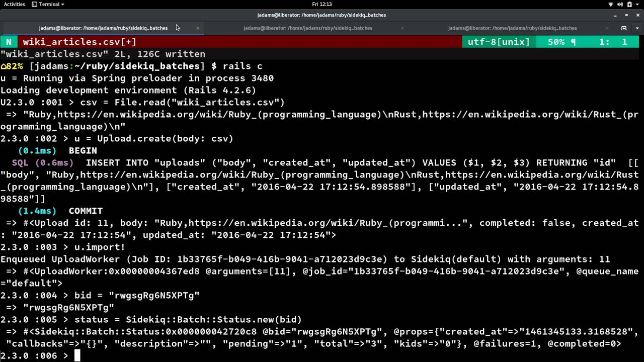Open the clock showing Fri 12:13

coord(321,4)
